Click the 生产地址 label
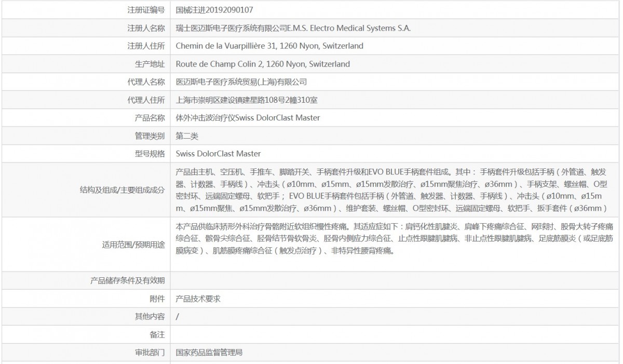 click(150, 64)
